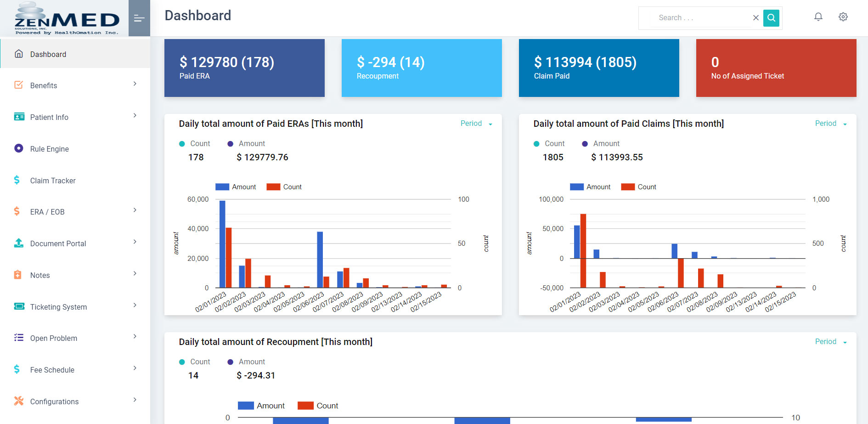Click Recoupment chart heading
Viewport: 868px width, 424px height.
(276, 342)
